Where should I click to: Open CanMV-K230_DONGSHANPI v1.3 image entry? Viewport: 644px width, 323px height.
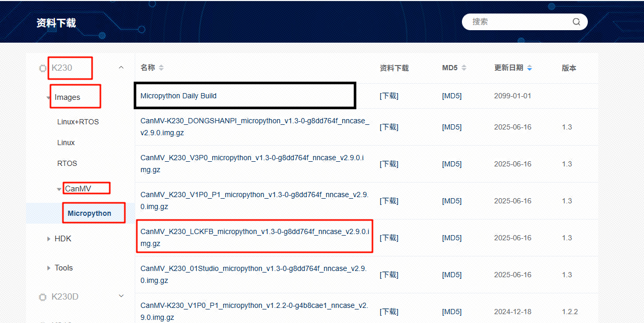point(255,127)
